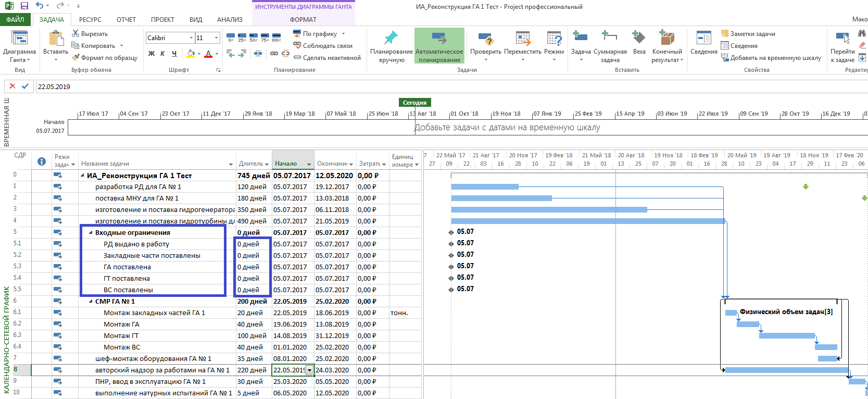Open the Начало column filter dropdown
Viewport: 868px width, 399px height.
[309, 164]
